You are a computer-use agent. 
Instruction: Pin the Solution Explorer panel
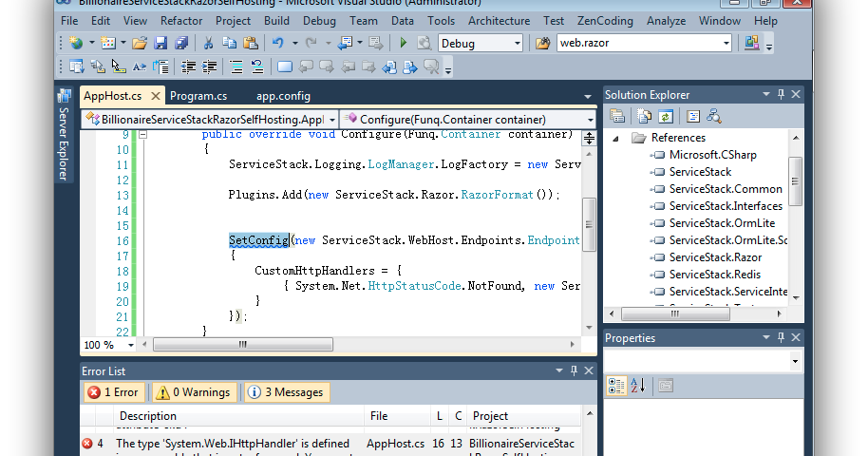pyautogui.click(x=781, y=94)
